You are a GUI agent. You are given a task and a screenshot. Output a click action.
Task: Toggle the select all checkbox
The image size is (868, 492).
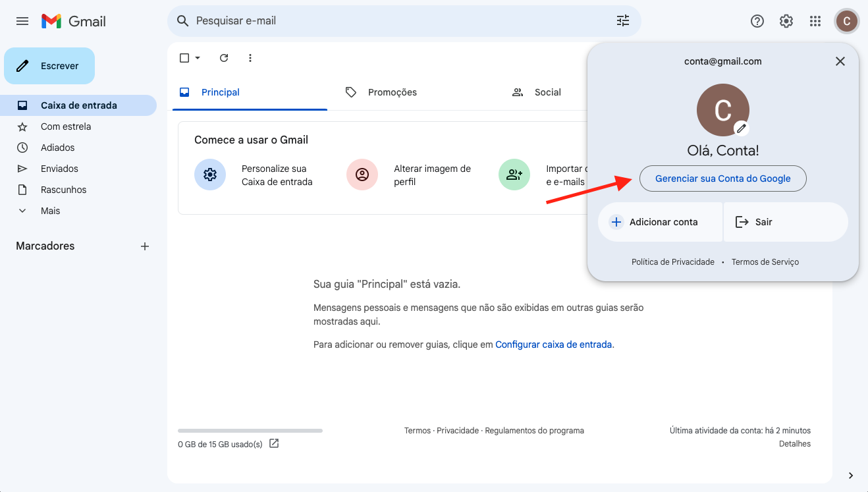[184, 58]
